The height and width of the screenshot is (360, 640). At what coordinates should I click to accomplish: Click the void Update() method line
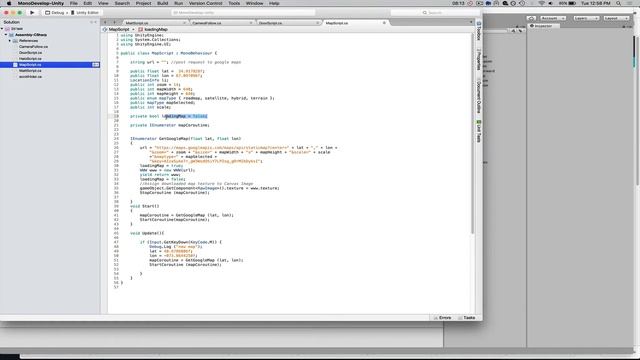147,233
